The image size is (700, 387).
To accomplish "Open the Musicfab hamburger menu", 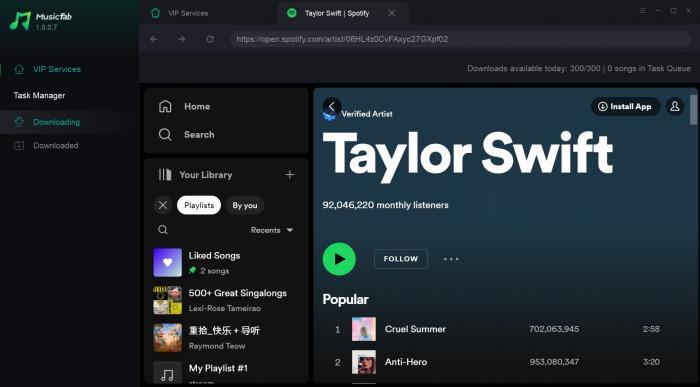I will click(643, 11).
